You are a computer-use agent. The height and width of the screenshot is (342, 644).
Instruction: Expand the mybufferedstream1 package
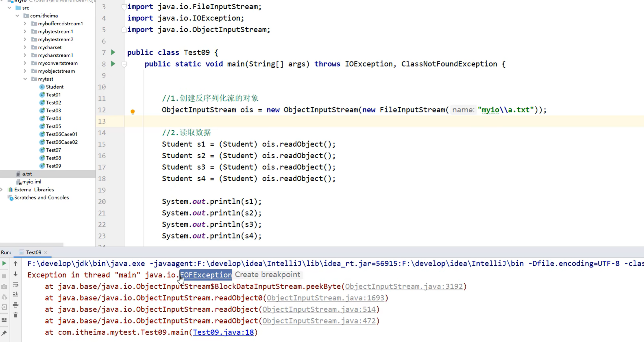click(x=25, y=23)
